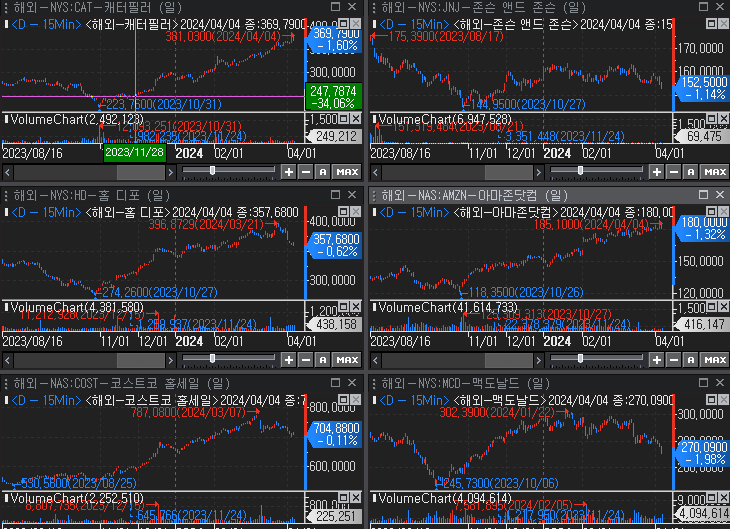
Task: Maximize the COST VolumeChart pane
Action: (343, 498)
